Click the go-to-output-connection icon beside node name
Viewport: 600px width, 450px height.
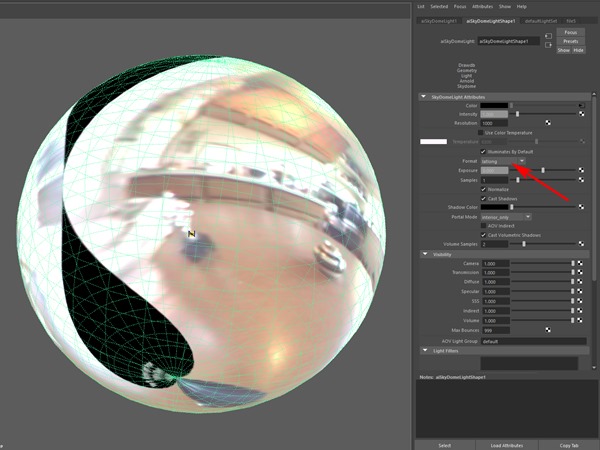548,45
